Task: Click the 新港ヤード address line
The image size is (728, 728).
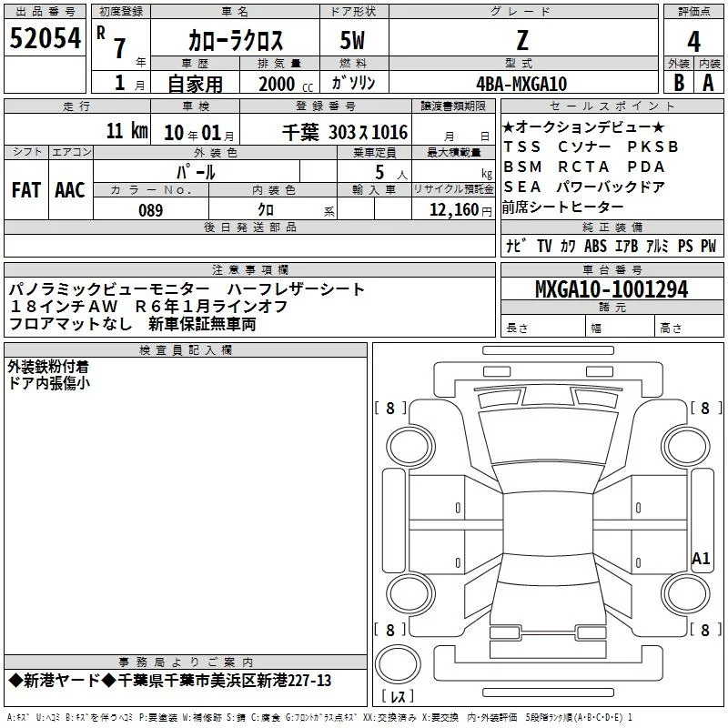Action: tap(169, 681)
